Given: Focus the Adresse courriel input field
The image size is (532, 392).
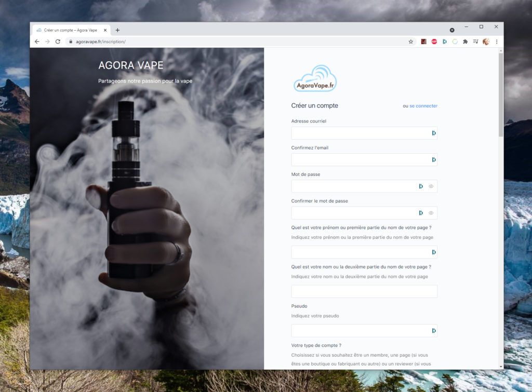Looking at the screenshot, I should (x=364, y=133).
